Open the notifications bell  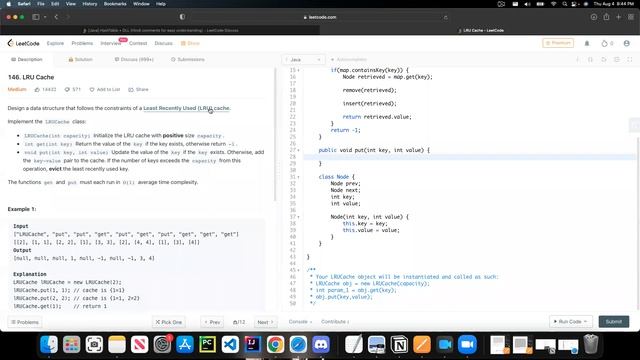point(587,43)
